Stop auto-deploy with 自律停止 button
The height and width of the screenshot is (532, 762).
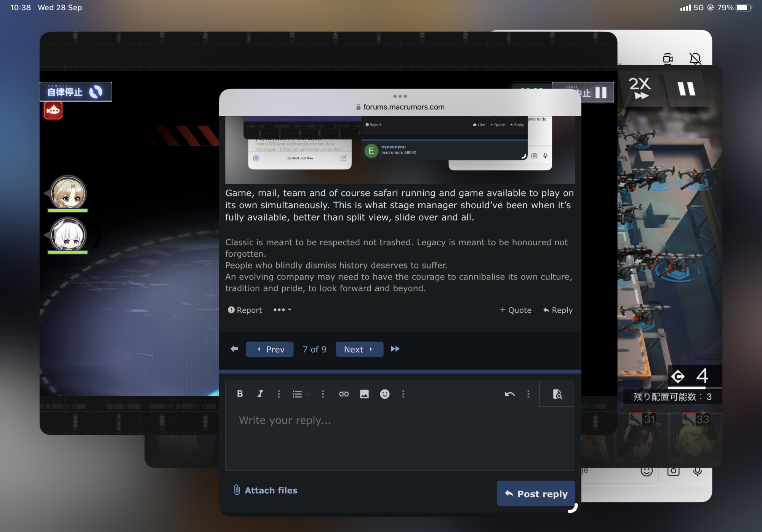(75, 92)
